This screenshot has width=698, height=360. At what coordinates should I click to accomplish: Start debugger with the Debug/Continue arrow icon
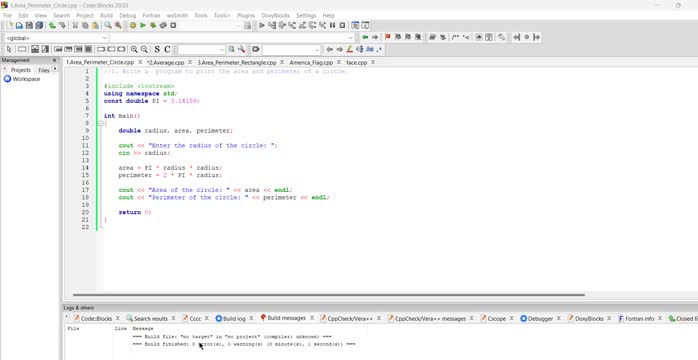pyautogui.click(x=262, y=25)
